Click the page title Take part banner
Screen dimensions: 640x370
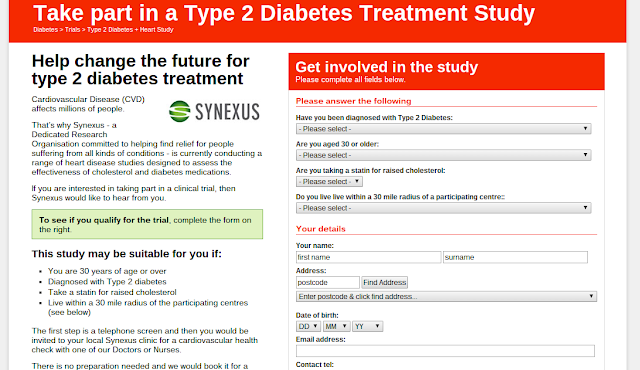(x=284, y=13)
